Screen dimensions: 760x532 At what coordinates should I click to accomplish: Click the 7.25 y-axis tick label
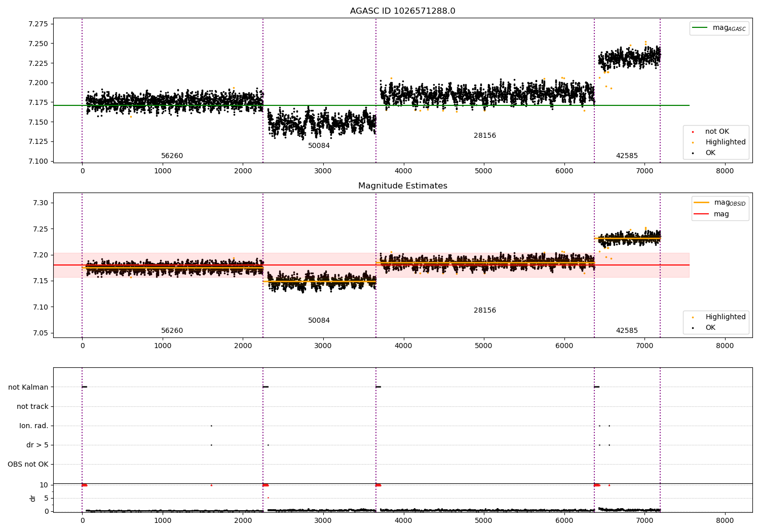click(x=41, y=229)
